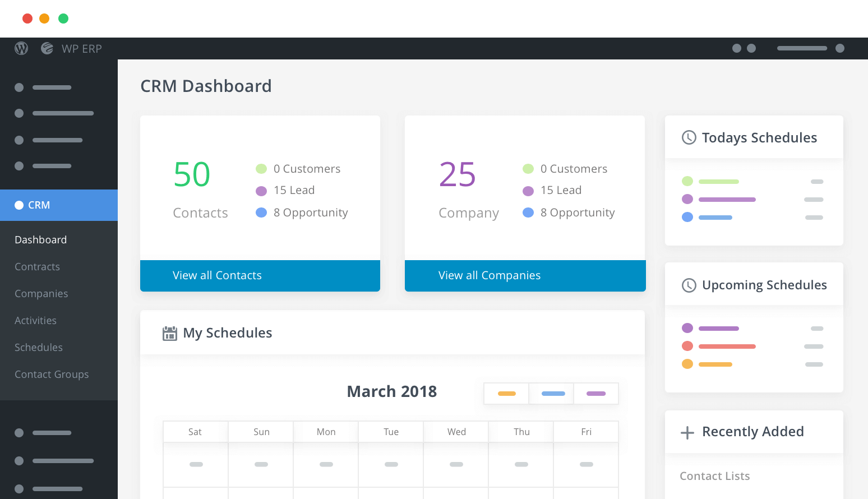
Task: Click the red upcoming schedule entry
Action: [x=727, y=346]
